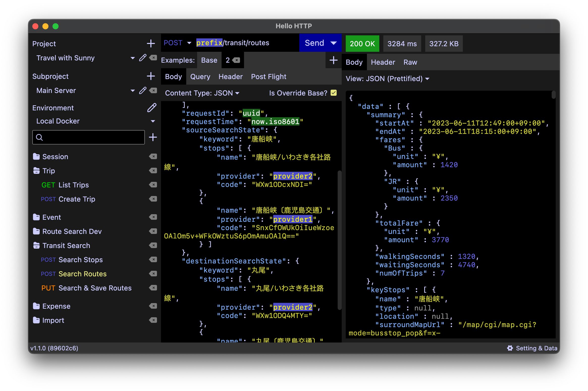Click the response body scrollbar
The width and height of the screenshot is (588, 391).
(553, 95)
